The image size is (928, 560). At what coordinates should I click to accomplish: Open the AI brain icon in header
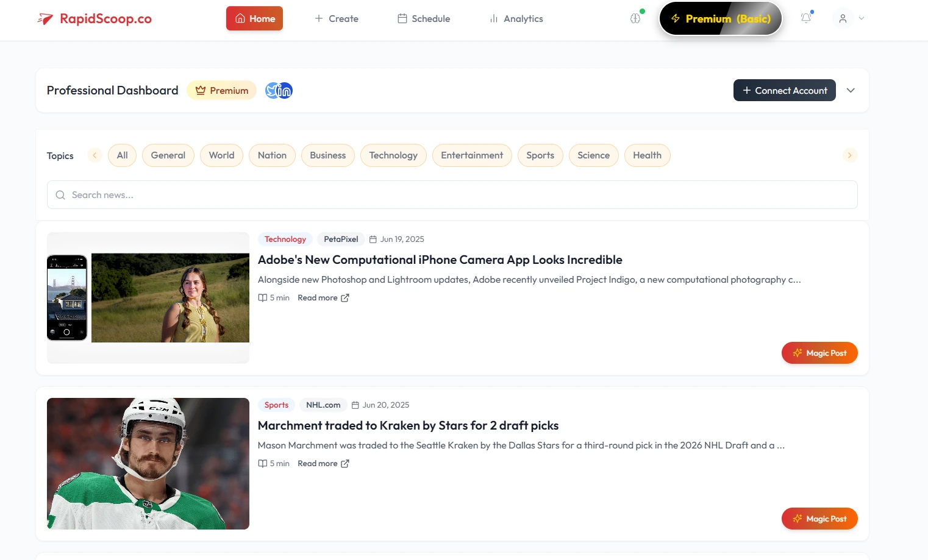(635, 18)
